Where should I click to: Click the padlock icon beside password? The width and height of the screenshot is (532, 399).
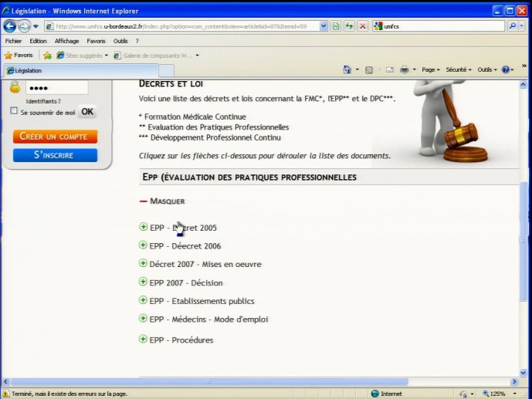[15, 87]
